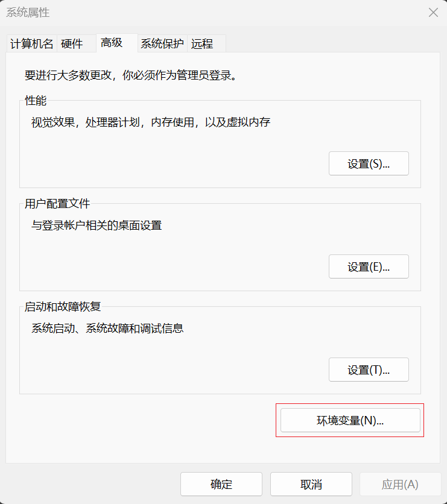Confirm changes with the 确定 button
447x504 pixels.
(x=221, y=484)
